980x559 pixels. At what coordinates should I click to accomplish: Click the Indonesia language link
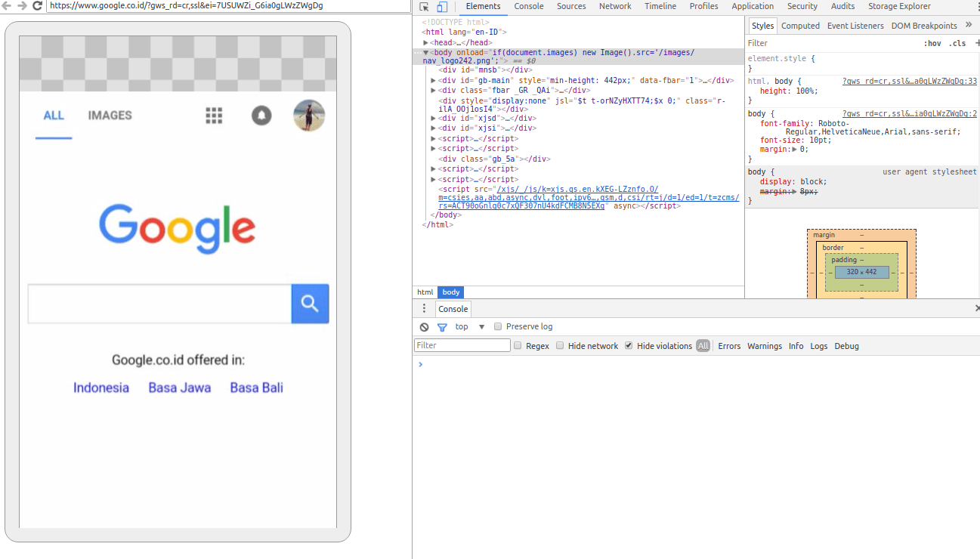(101, 388)
